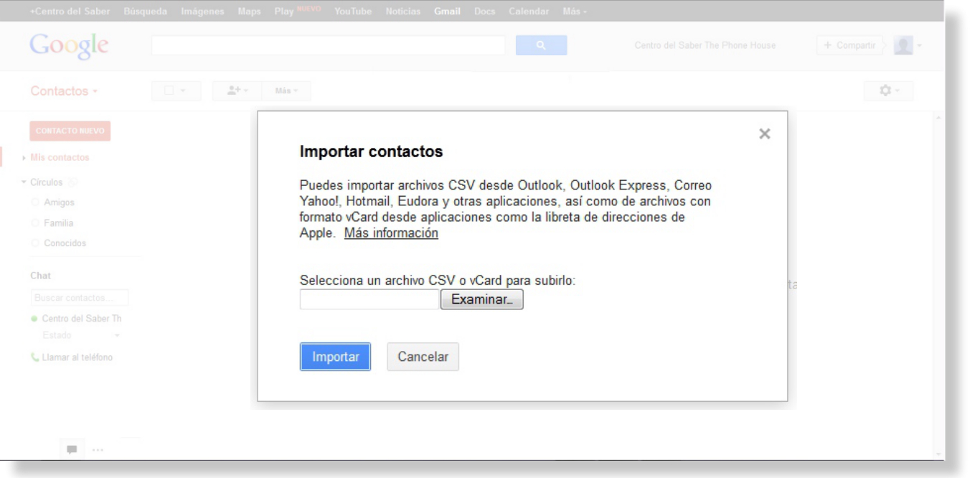This screenshot has width=980, height=478.
Task: Expand the Contactos dropdown
Action: (x=64, y=91)
